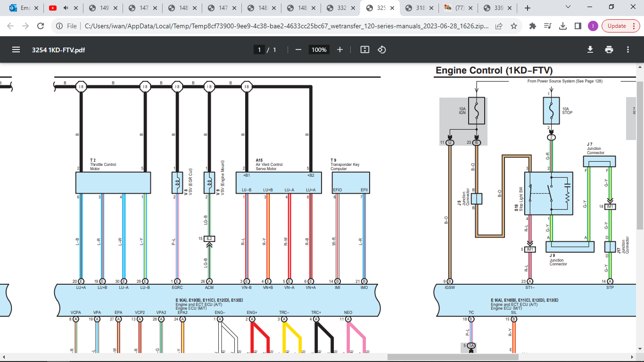Open Chrome three-dot menu

[x=634, y=26]
